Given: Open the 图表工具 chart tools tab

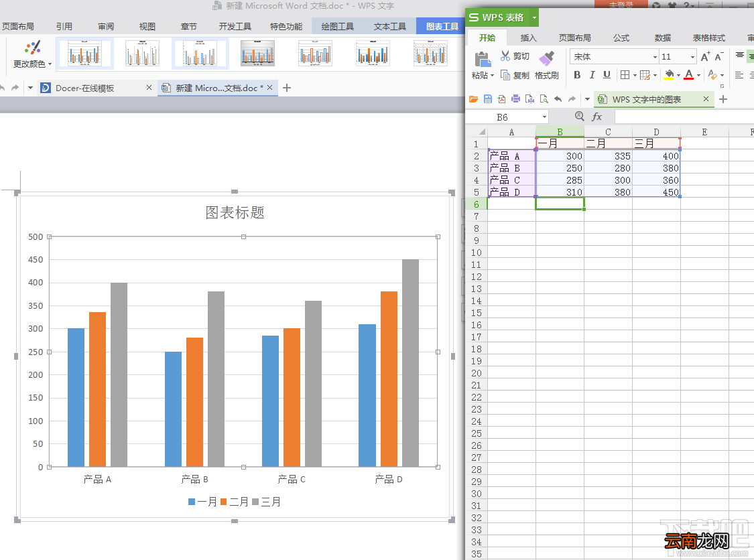Looking at the screenshot, I should coord(442,26).
